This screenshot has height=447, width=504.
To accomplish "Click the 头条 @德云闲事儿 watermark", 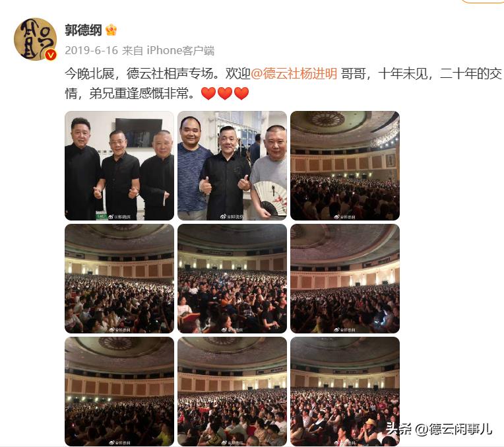I will pos(439,429).
